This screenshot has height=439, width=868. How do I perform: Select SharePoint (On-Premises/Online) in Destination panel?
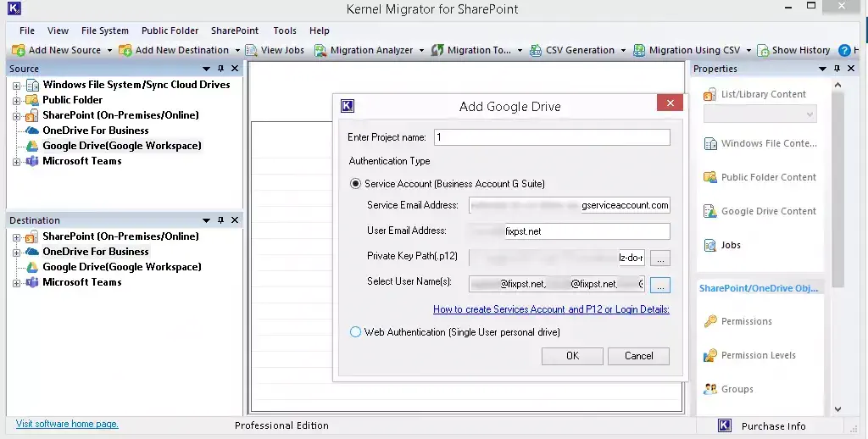(120, 236)
